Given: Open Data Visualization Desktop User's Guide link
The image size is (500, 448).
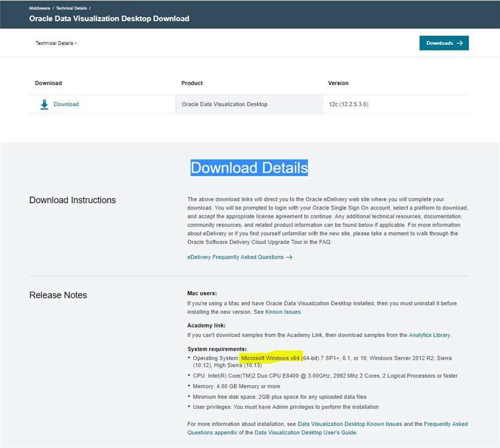Looking at the screenshot, I should pyautogui.click(x=305, y=433).
